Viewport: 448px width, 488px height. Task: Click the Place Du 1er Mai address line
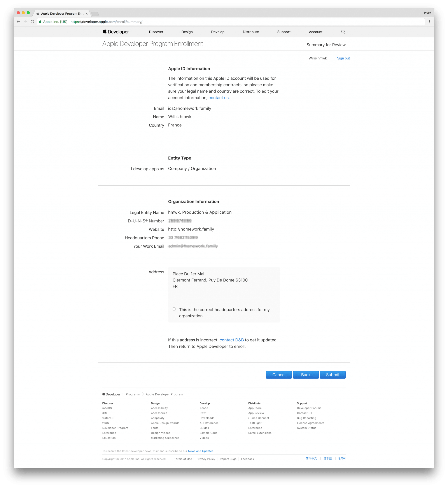188,274
